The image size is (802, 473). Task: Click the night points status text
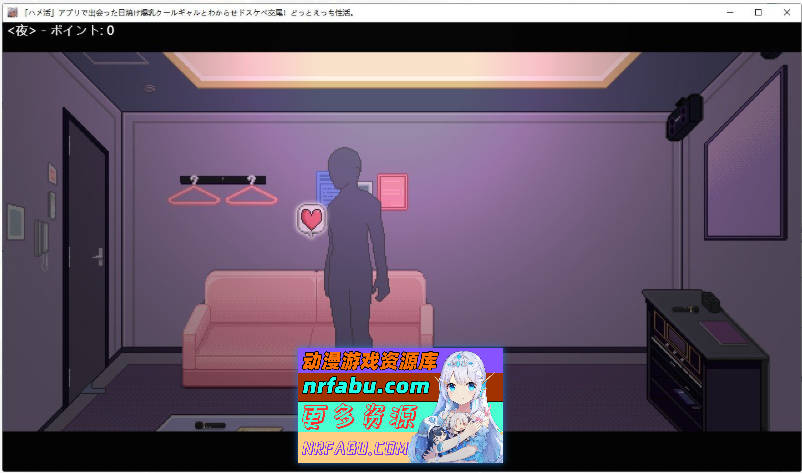pos(62,32)
